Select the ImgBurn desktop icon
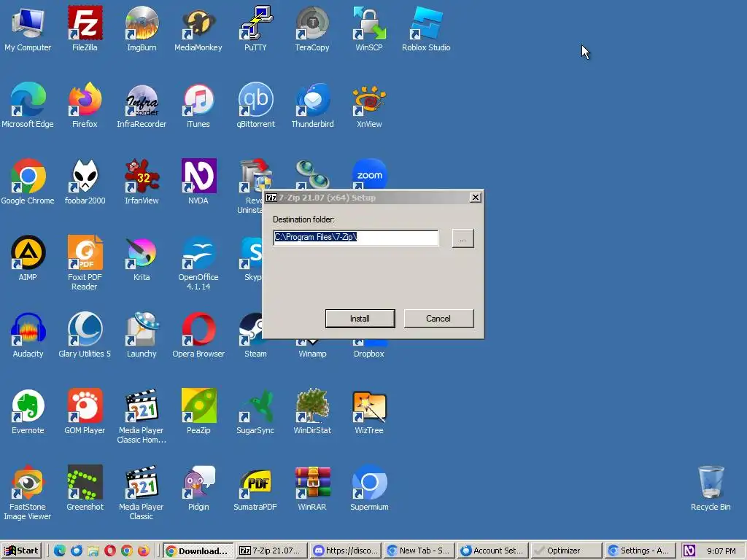Screen dimensions: 747x560 point(142,28)
